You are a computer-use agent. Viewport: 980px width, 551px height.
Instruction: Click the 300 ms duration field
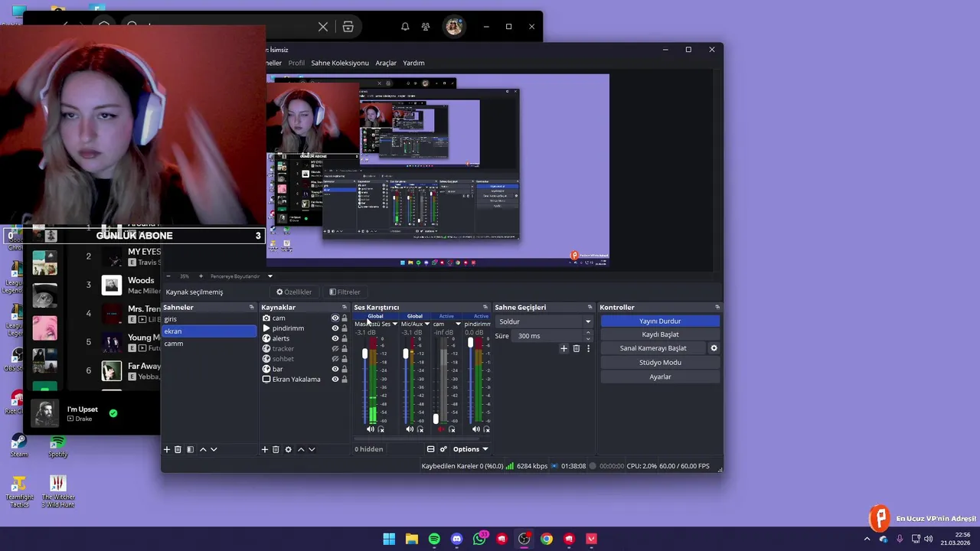547,336
